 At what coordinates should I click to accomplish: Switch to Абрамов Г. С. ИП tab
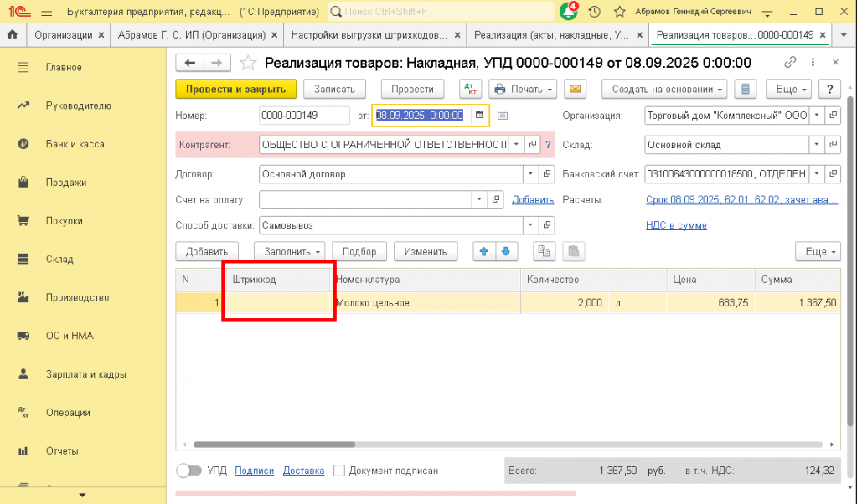pyautogui.click(x=192, y=35)
